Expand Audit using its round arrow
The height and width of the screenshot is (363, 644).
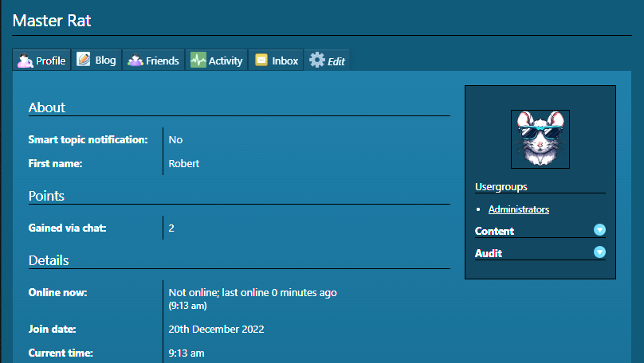(599, 252)
